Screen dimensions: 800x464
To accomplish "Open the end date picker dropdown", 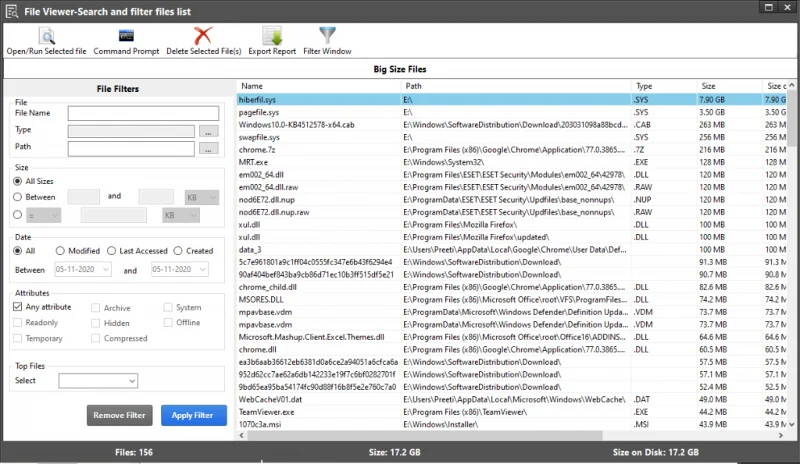I will click(203, 269).
